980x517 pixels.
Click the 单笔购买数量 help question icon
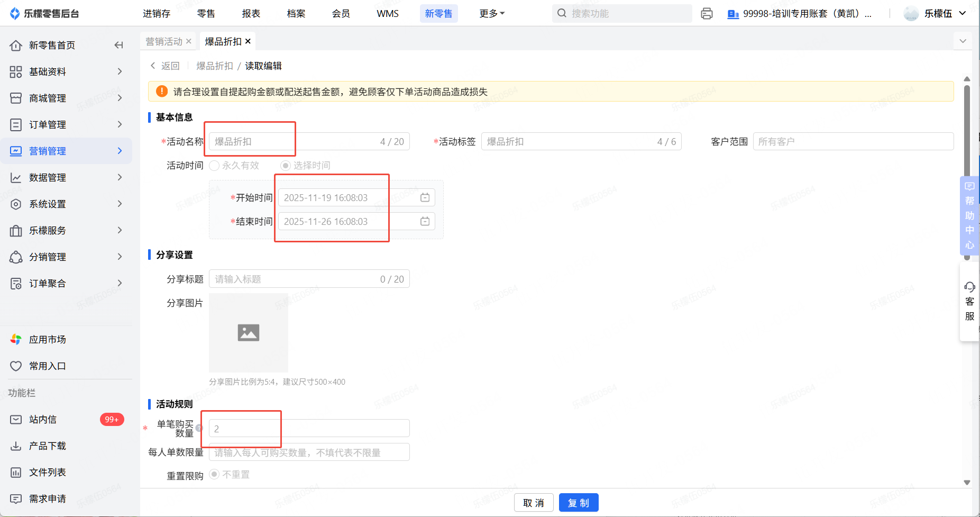click(199, 428)
